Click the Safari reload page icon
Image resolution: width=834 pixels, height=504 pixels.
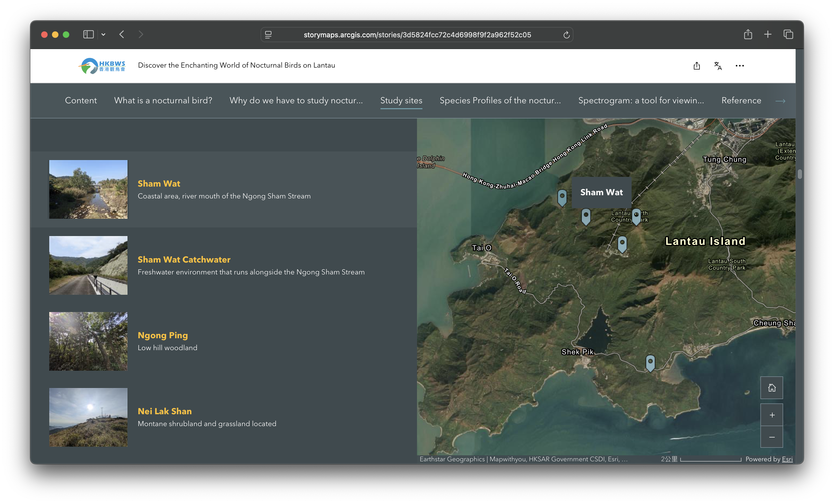coord(566,35)
